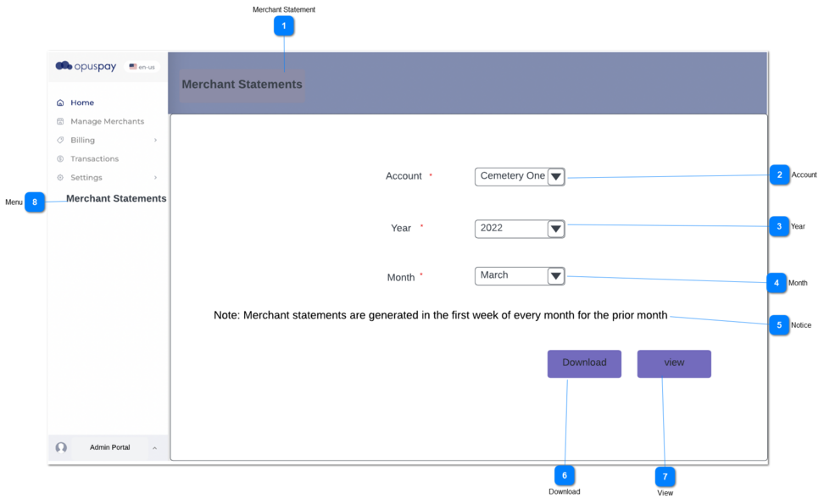Viewport: 824px width, 504px height.
Task: Select the Home icon in the sidebar
Action: (61, 102)
